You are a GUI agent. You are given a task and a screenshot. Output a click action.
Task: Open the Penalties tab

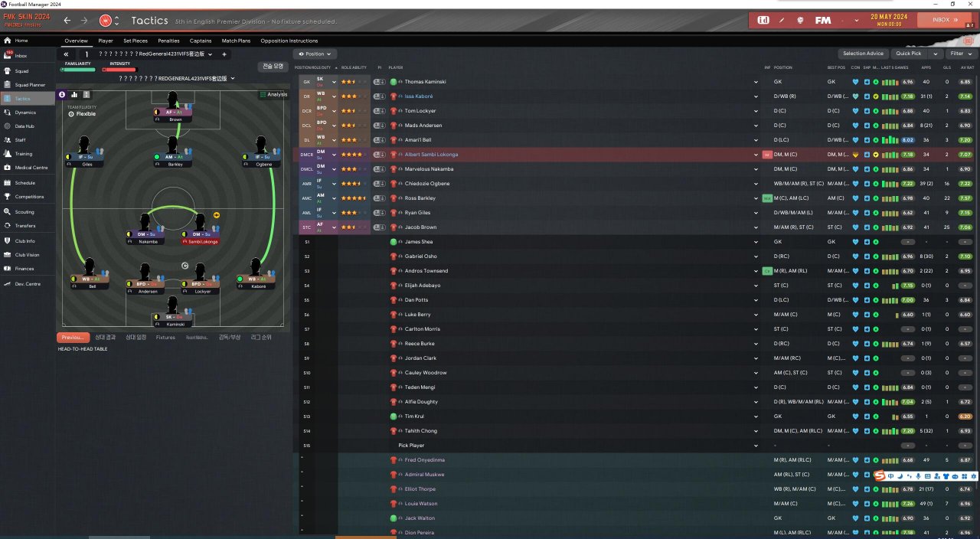point(168,41)
